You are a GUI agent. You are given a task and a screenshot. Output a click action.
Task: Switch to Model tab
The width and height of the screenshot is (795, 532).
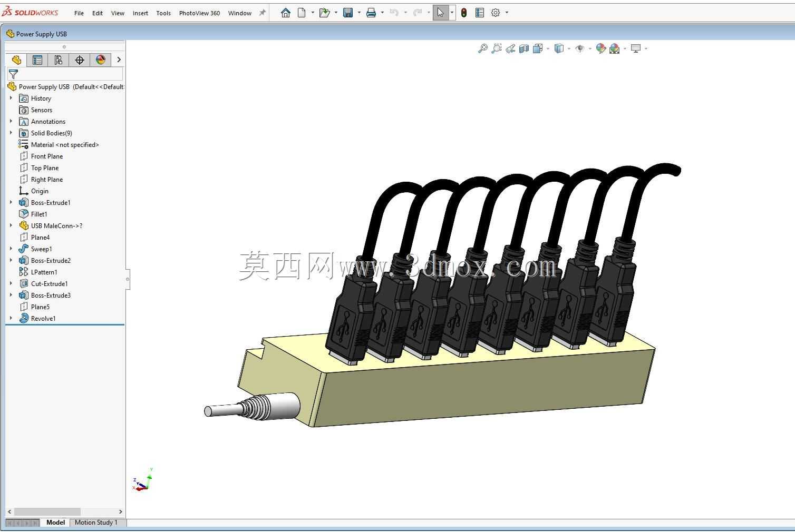pos(55,523)
